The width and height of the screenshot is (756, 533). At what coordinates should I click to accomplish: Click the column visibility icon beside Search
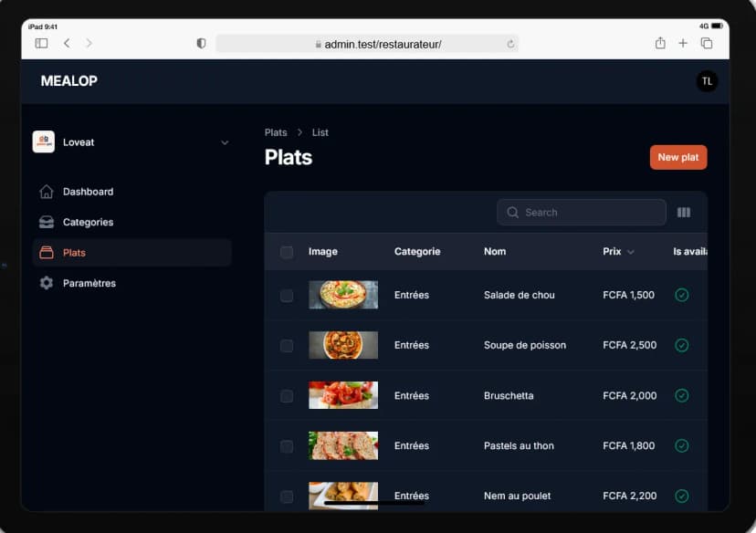[684, 212]
